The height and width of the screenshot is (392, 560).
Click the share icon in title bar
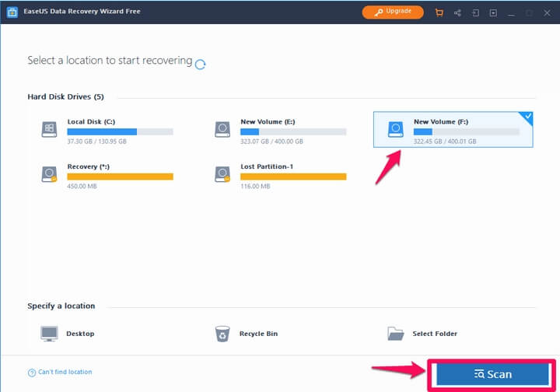pos(457,13)
